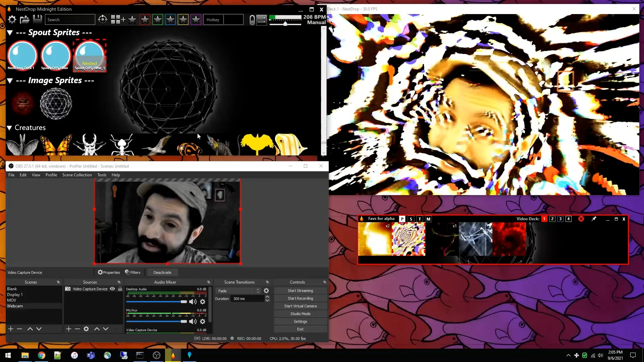Screen dimensions: 644x362
Task: Open the Tools menu in OBS
Action: point(102,175)
